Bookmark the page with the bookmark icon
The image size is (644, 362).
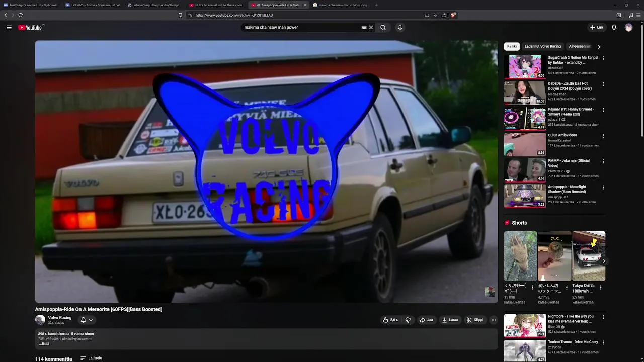coord(180,15)
